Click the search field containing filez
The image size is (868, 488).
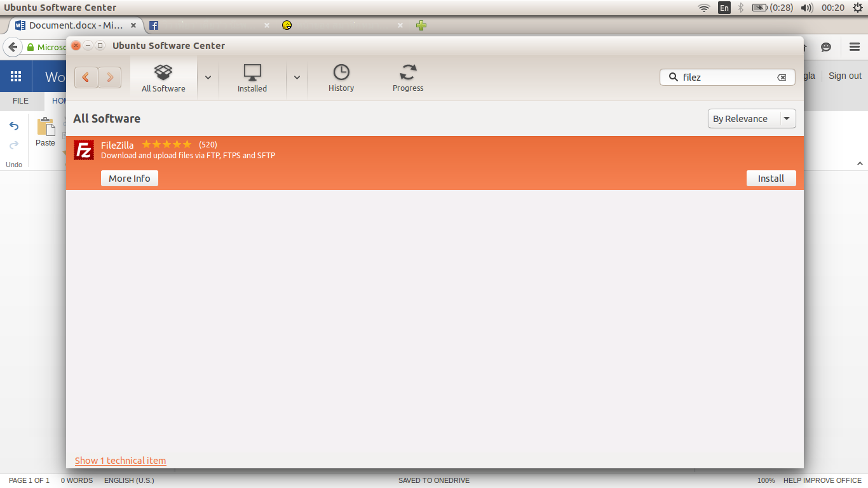(728, 77)
